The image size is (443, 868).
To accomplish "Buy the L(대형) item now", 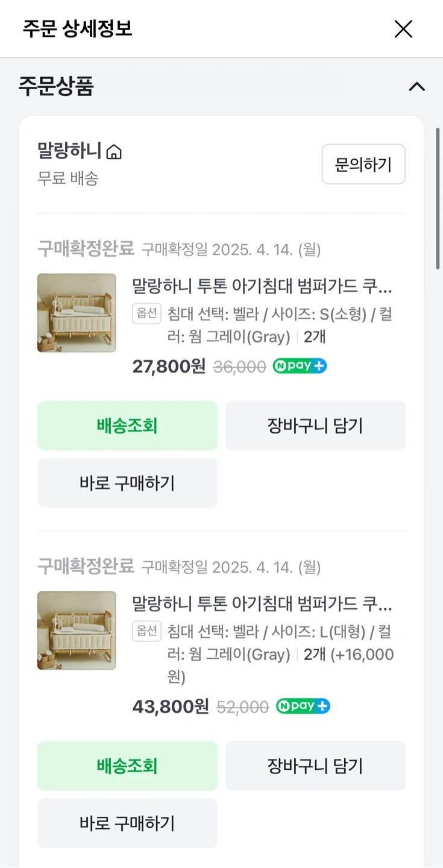I will (127, 823).
